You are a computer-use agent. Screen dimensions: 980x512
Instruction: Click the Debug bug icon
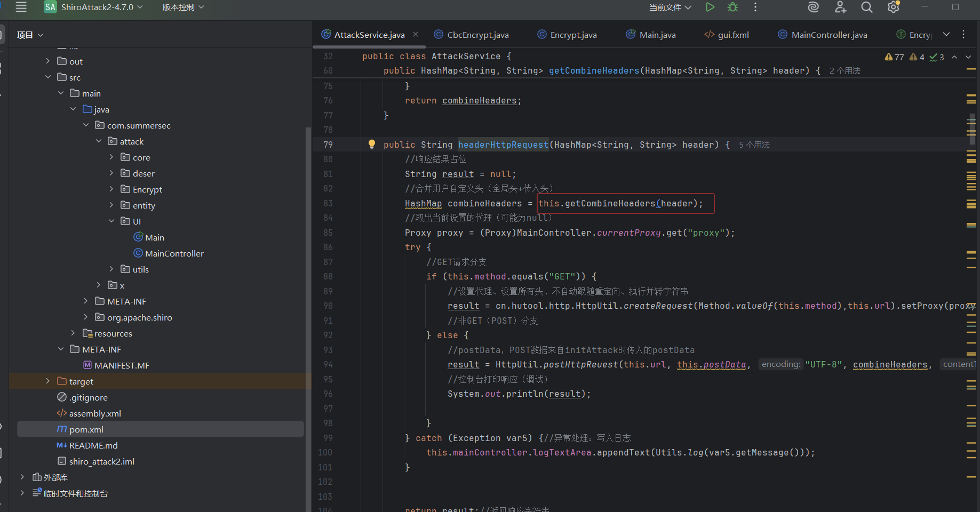(x=733, y=7)
